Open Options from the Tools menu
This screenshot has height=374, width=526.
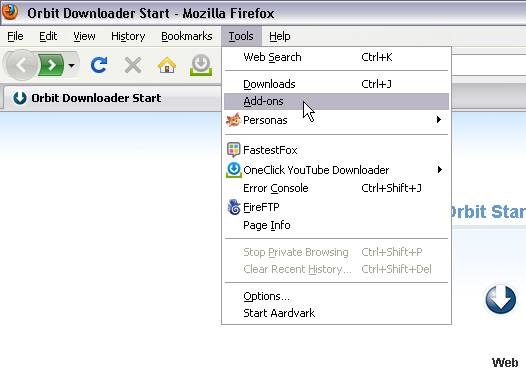tap(336, 296)
